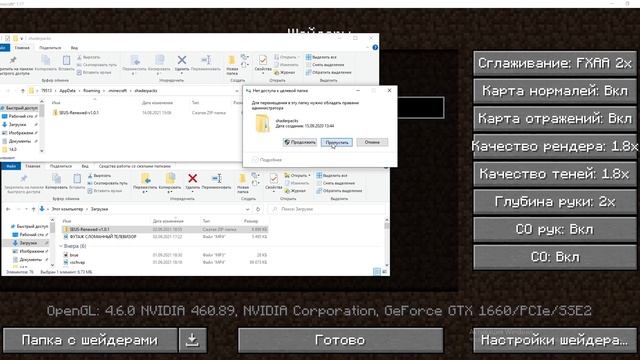The height and width of the screenshot is (360, 640).
Task: Click Готово button
Action: 340,340
